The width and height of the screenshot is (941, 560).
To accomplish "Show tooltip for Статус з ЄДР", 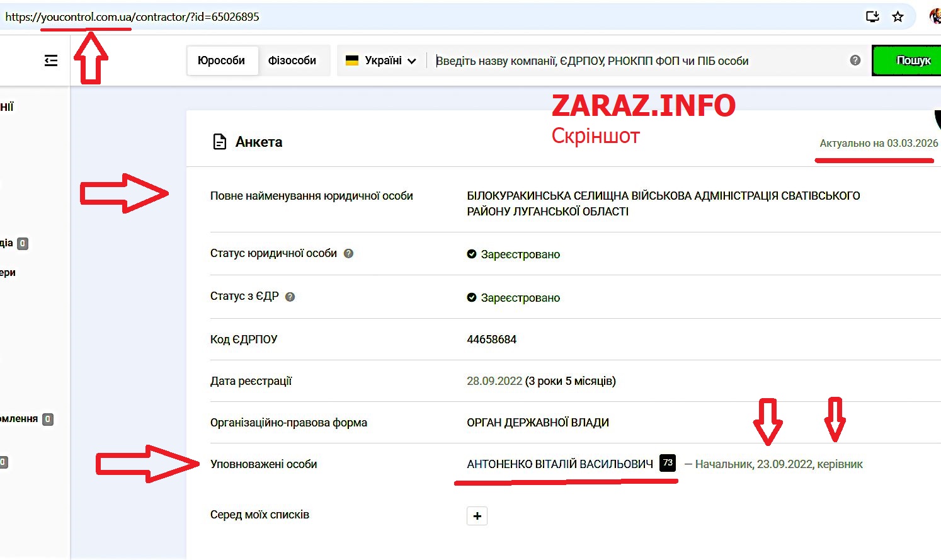I will pyautogui.click(x=290, y=297).
